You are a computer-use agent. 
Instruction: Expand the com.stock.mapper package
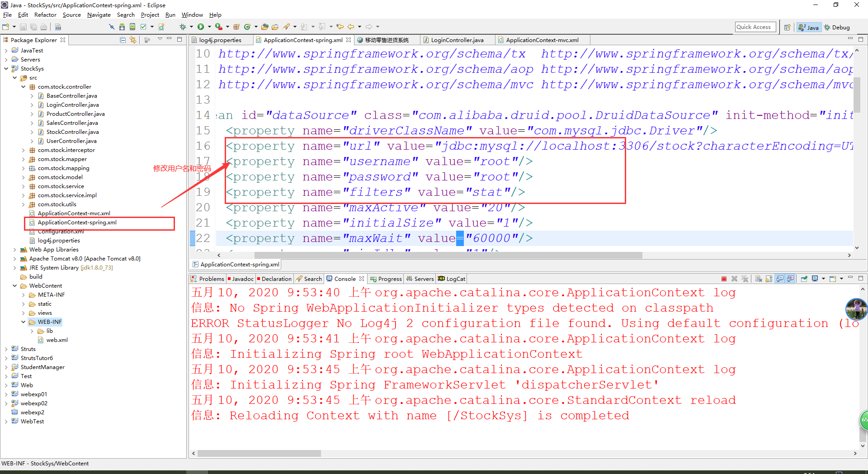pyautogui.click(x=24, y=159)
